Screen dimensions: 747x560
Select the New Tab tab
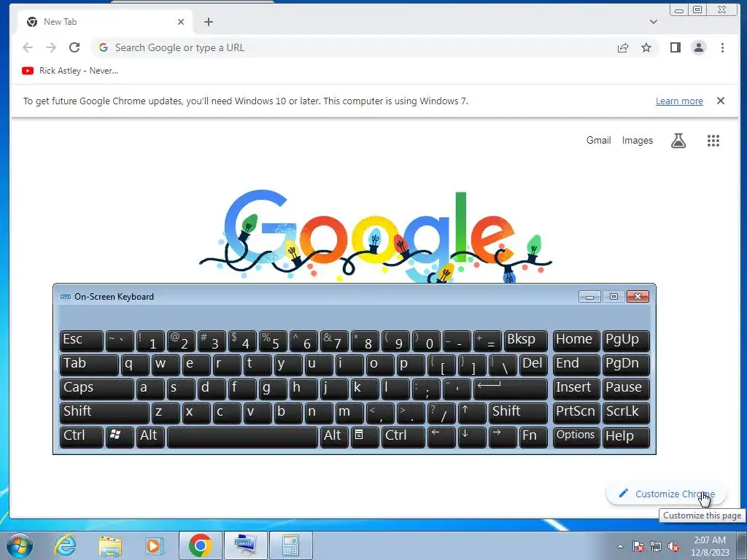click(x=104, y=22)
